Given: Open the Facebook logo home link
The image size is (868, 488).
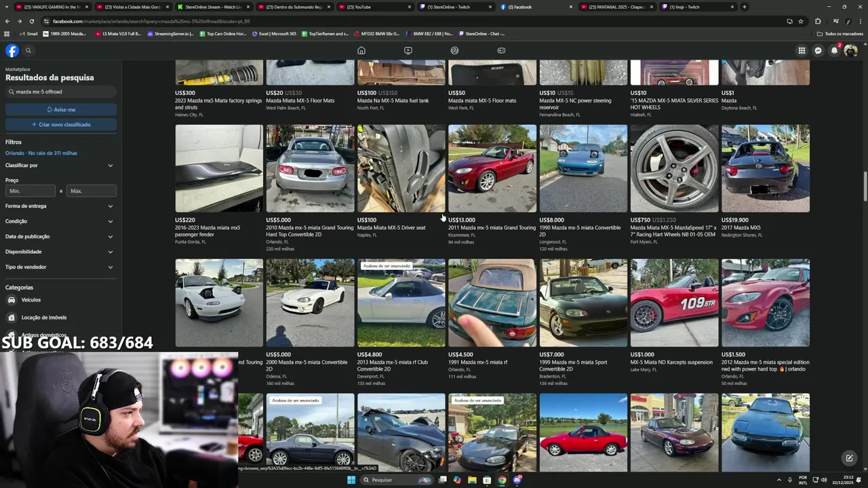Looking at the screenshot, I should (12, 50).
